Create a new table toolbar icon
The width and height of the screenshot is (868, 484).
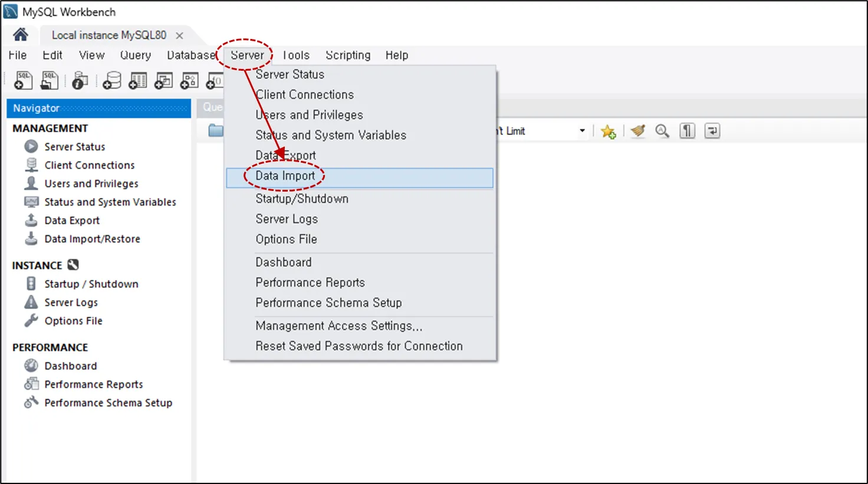[x=137, y=81]
